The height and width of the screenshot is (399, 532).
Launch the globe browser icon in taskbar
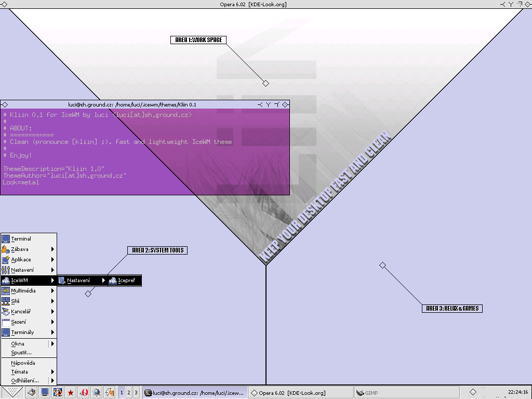[97, 393]
